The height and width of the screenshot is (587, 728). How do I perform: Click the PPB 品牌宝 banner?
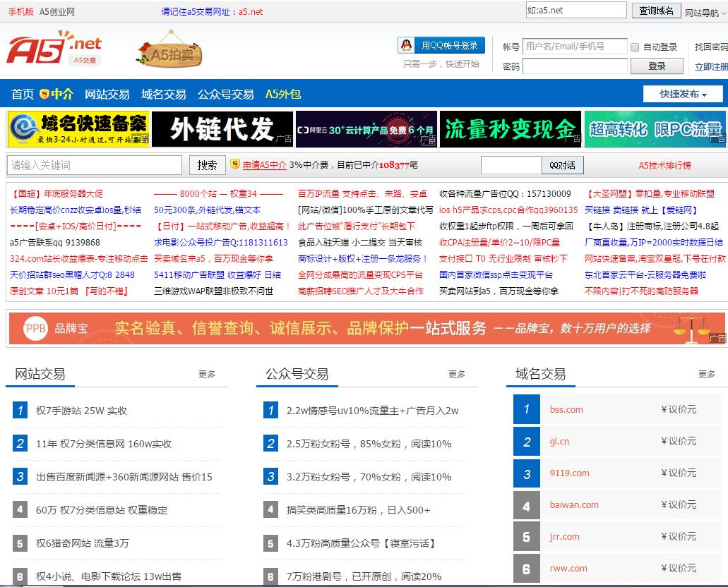tap(366, 329)
